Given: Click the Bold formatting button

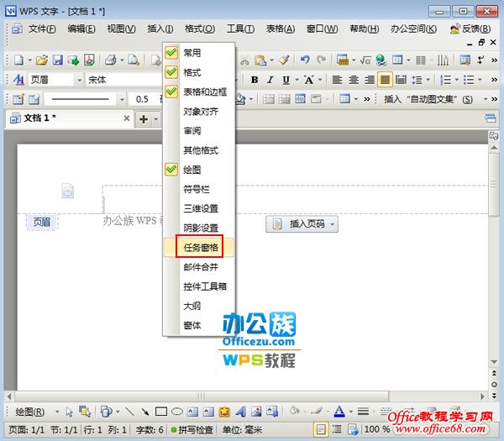Looking at the screenshot, I should 252,80.
